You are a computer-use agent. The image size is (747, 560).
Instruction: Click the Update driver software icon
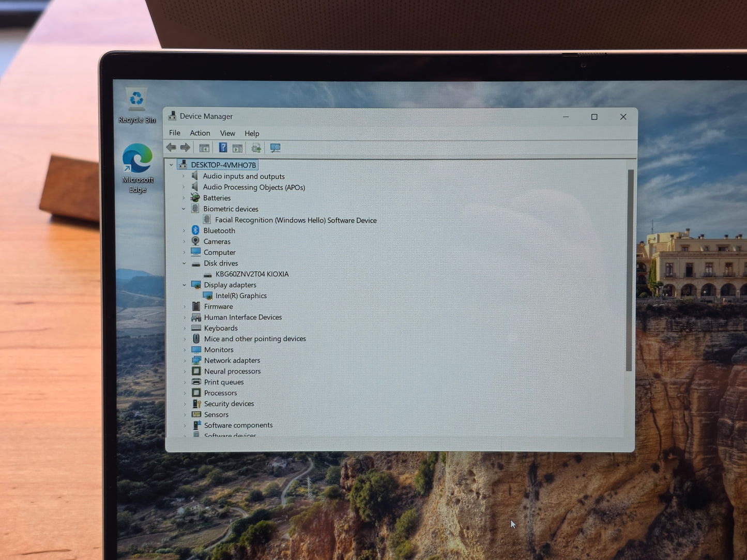tap(256, 149)
